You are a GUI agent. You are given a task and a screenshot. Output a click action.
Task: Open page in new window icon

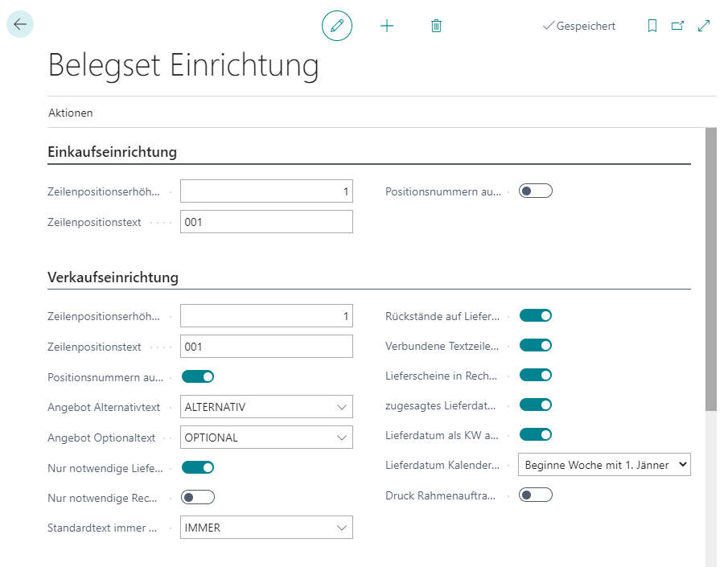click(677, 26)
